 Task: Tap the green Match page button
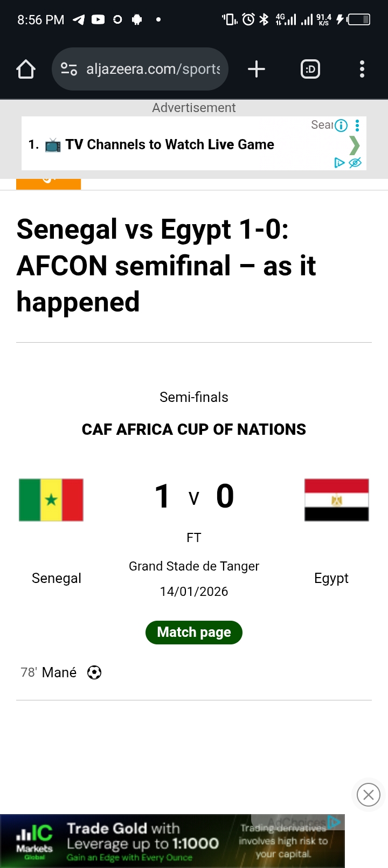click(194, 632)
